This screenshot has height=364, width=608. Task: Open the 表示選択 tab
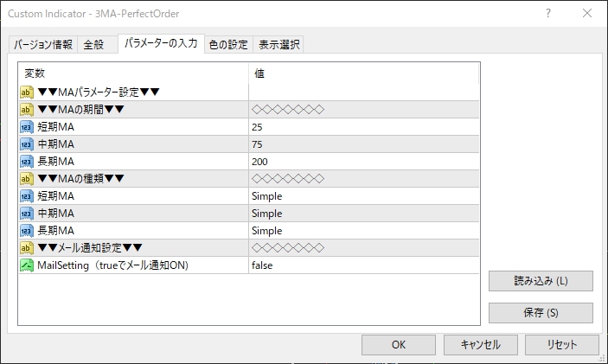[x=278, y=45]
